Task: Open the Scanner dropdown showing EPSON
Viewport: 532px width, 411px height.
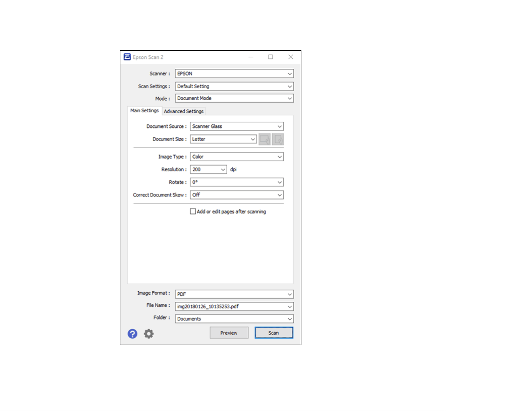Action: (x=234, y=73)
